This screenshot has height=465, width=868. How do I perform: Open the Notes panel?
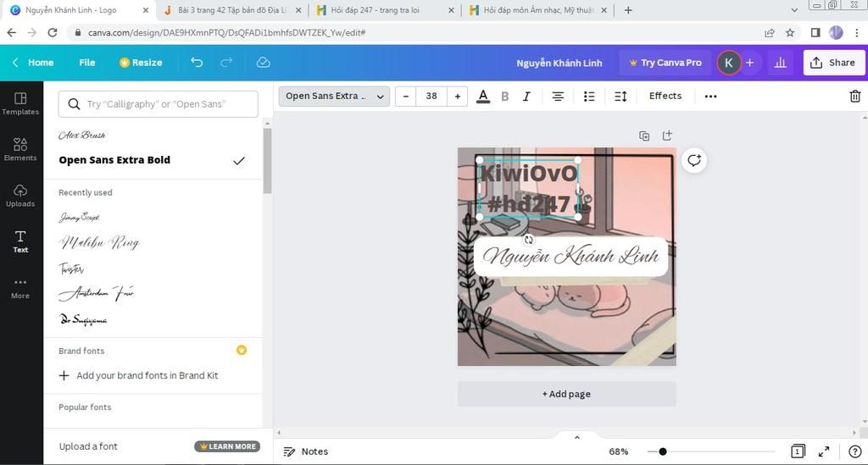(x=305, y=451)
